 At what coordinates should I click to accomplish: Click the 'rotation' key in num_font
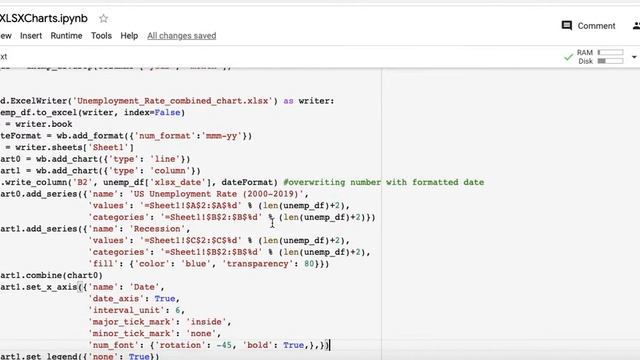coord(180,345)
